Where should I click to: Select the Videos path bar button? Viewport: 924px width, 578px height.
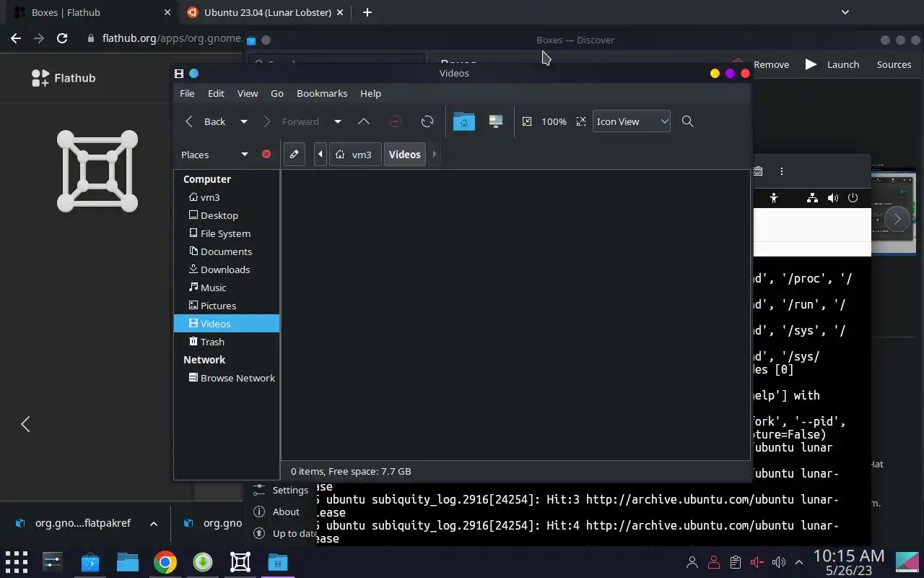pos(405,154)
